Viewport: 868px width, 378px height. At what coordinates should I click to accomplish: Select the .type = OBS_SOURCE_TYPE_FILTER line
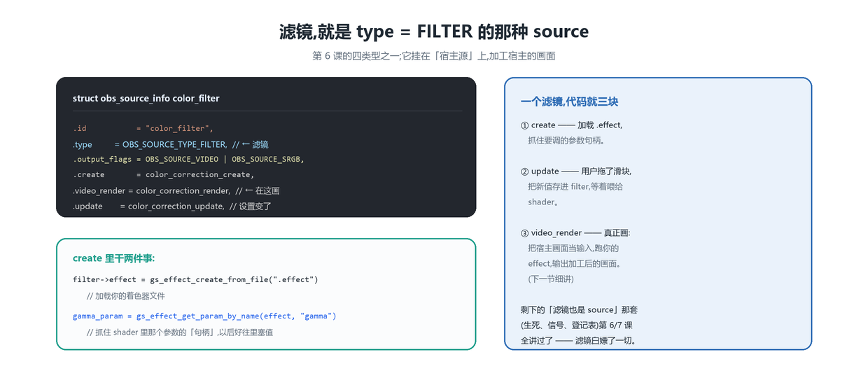click(171, 144)
